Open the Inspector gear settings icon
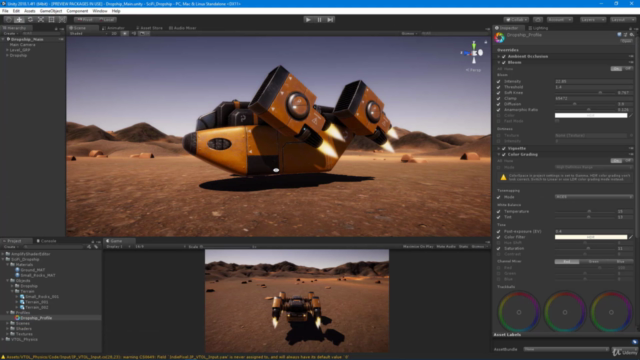The width and height of the screenshot is (640, 360). click(631, 35)
